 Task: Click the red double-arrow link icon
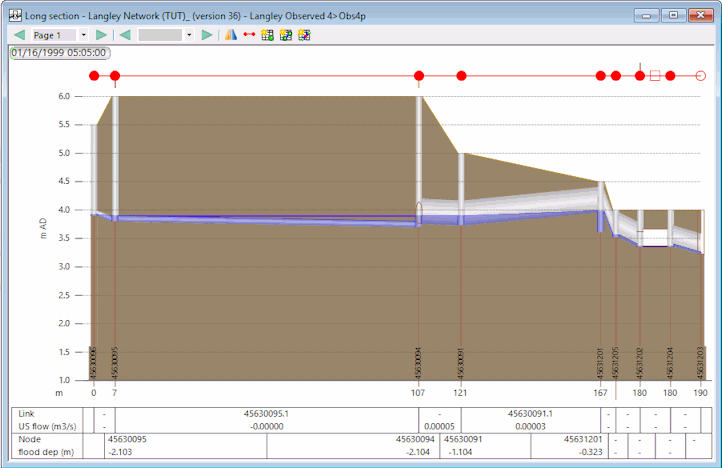pyautogui.click(x=249, y=35)
